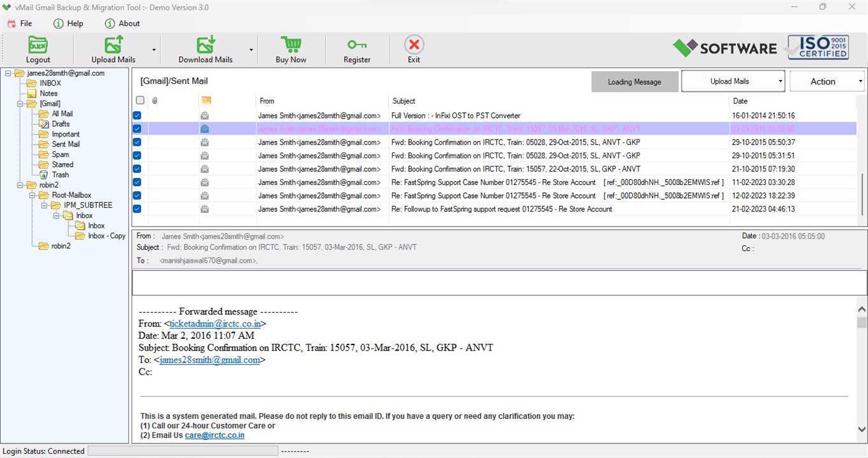This screenshot has height=458, width=868.
Task: Click the Loading Message button
Action: coord(635,82)
